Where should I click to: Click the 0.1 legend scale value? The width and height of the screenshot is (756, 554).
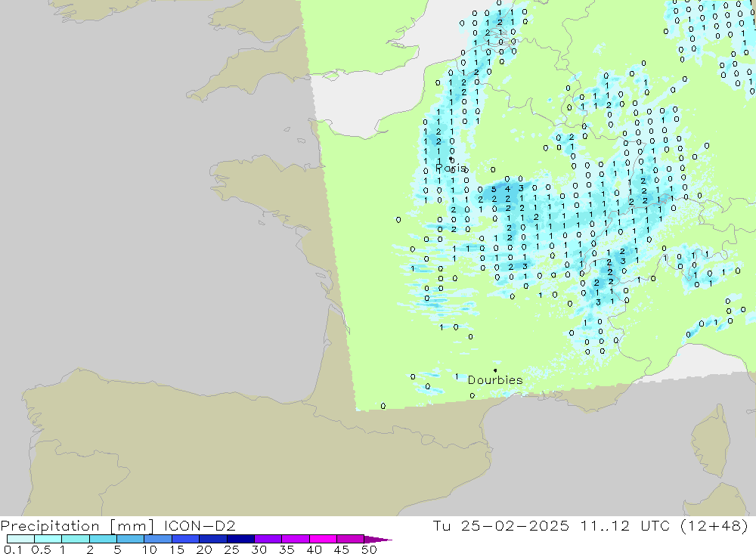[x=13, y=549]
